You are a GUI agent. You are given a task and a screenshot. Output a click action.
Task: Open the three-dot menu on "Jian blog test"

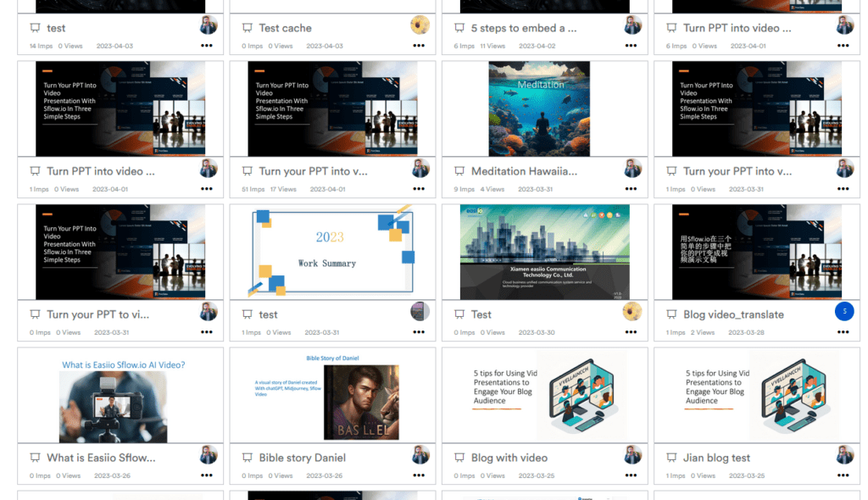(843, 475)
